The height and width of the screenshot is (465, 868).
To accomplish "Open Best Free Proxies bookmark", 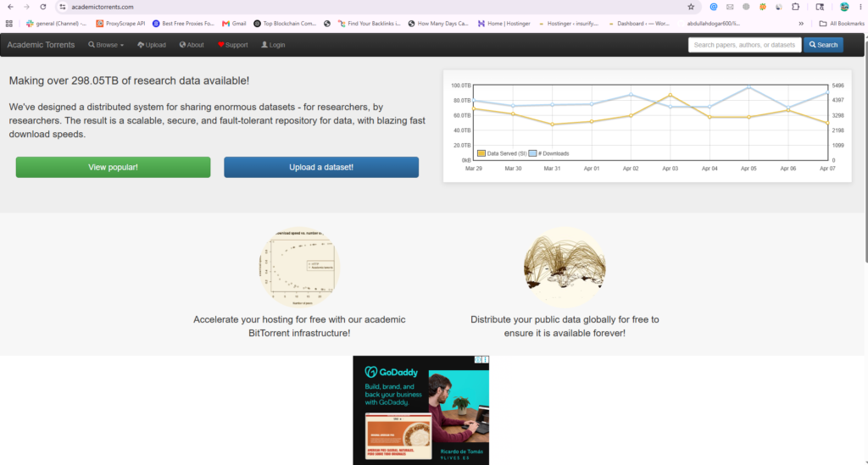I will pos(183,23).
